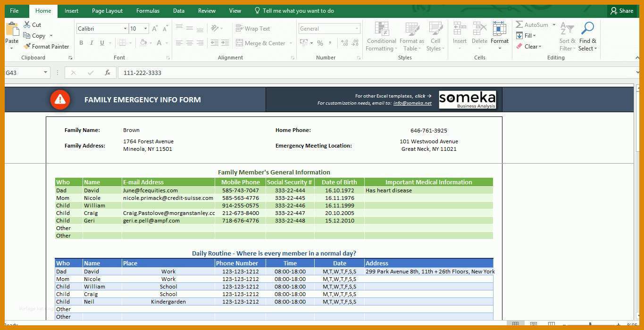This screenshot has width=644, height=330.
Task: Apply Percent Style number format
Action: click(320, 43)
